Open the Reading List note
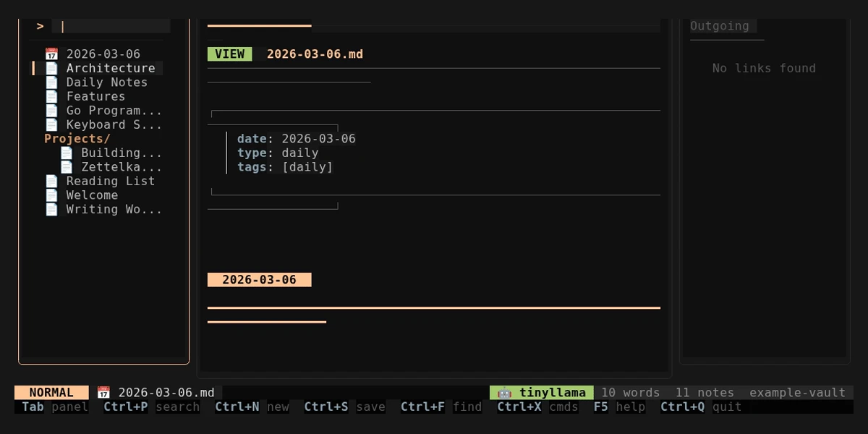Image resolution: width=868 pixels, height=434 pixels. point(111,181)
